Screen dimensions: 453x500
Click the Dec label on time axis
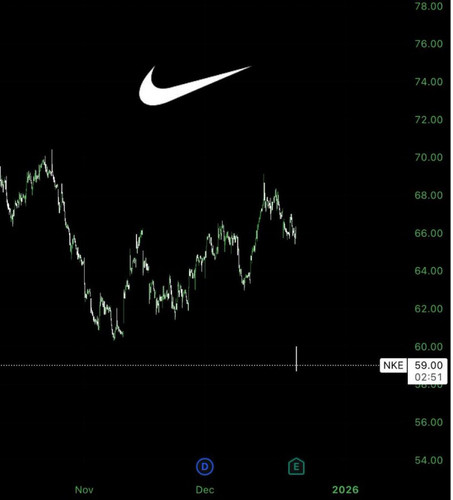coord(205,490)
